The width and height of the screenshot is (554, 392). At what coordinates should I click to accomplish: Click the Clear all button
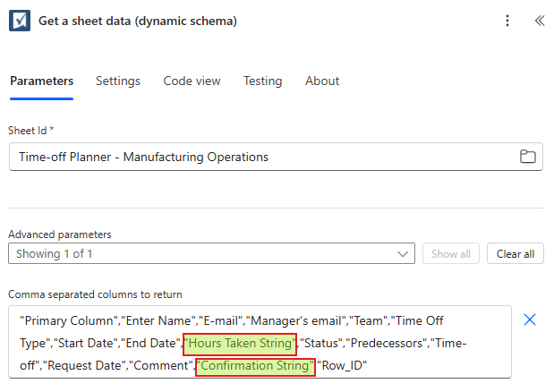click(516, 253)
